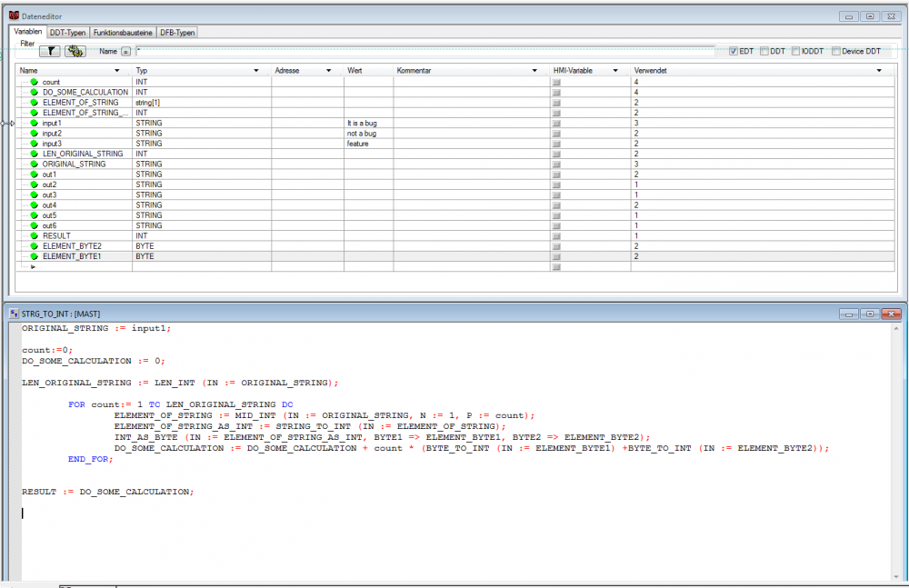Image resolution: width=909 pixels, height=588 pixels.
Task: Toggle HMI-Variable box for input1 row
Action: point(557,123)
